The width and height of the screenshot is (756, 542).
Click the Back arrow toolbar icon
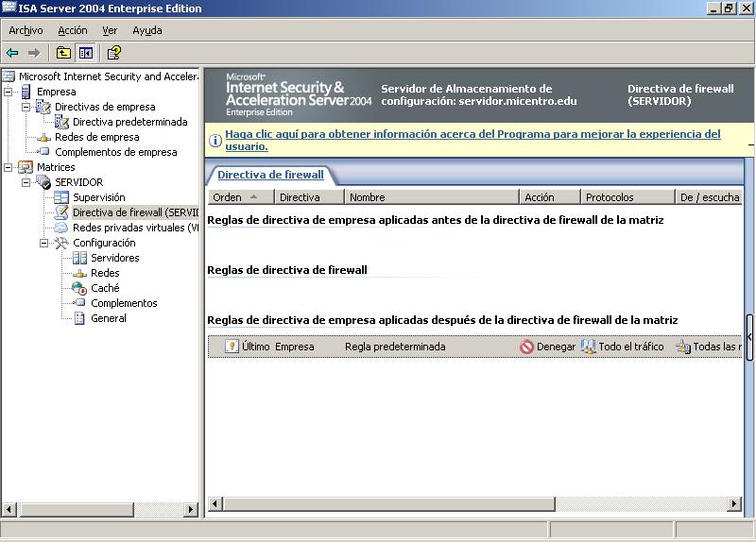tap(12, 53)
